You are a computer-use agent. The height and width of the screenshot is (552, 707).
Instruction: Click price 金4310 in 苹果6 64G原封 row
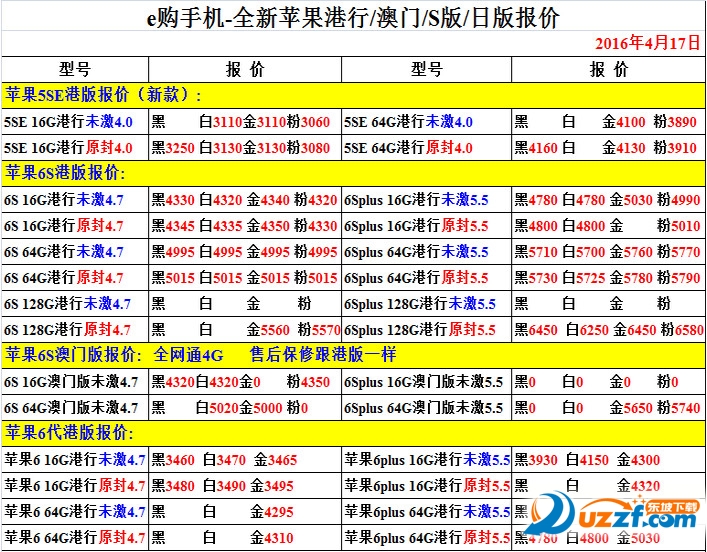272,538
